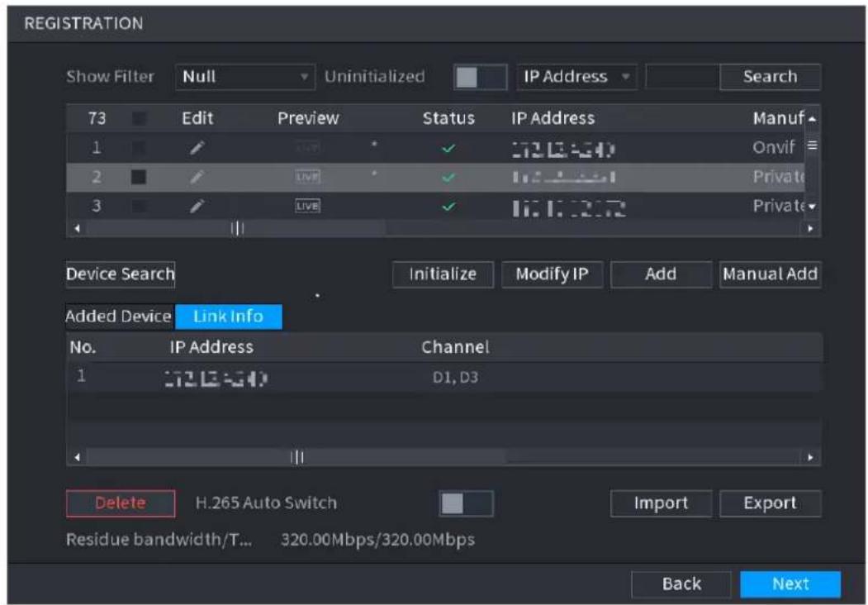Open LIVE preview for row 1
This screenshot has height=605, width=868.
pos(307,148)
